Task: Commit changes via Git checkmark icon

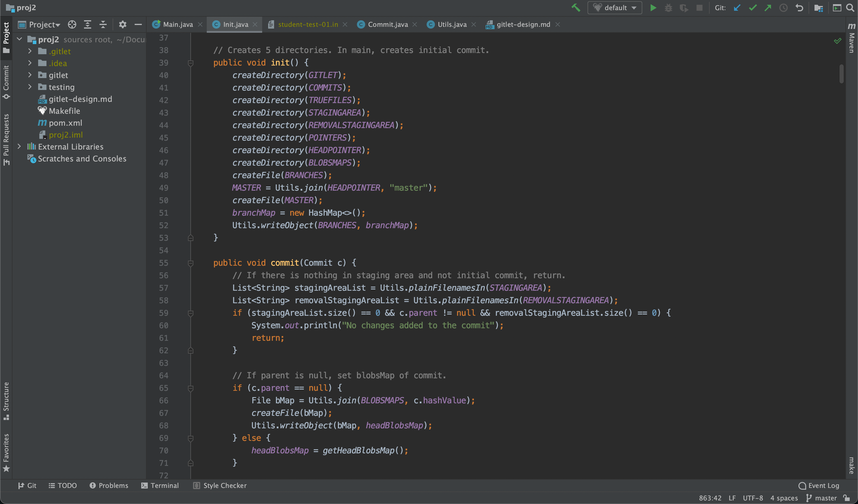Action: click(753, 7)
